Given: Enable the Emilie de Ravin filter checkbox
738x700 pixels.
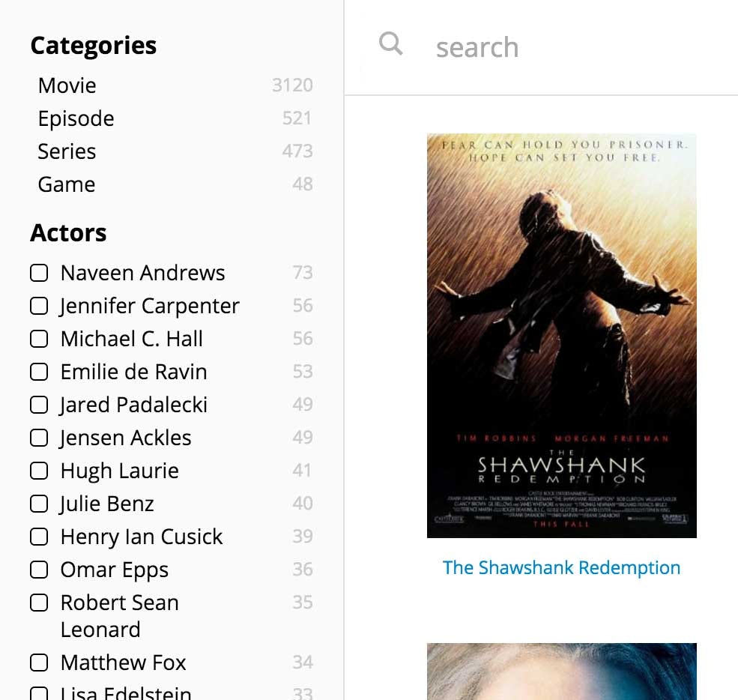Looking at the screenshot, I should point(39,372).
